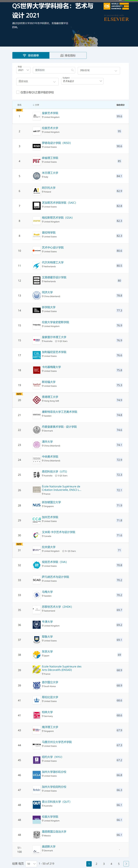Switch to the 排名指标 tab
This screenshot has height=868, width=138.
pos(68,55)
